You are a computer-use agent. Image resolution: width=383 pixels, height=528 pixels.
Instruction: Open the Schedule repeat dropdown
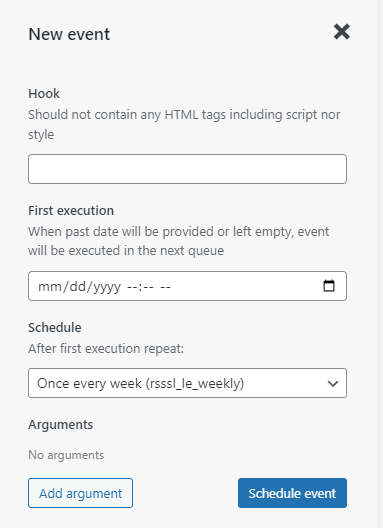187,383
